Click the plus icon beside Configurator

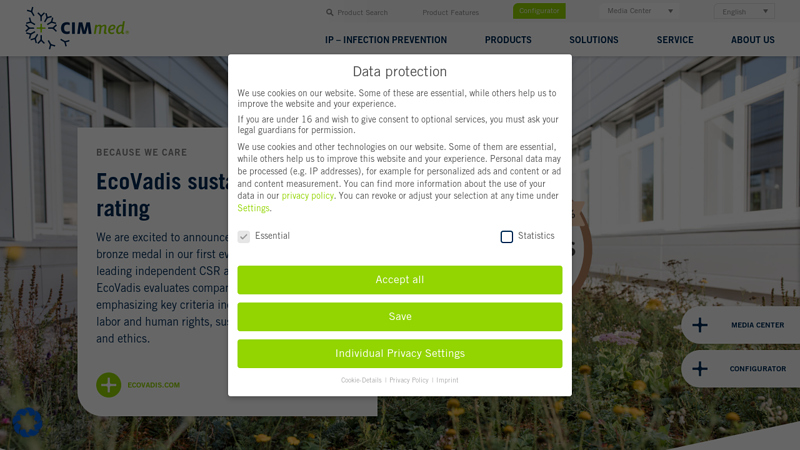[x=699, y=368]
